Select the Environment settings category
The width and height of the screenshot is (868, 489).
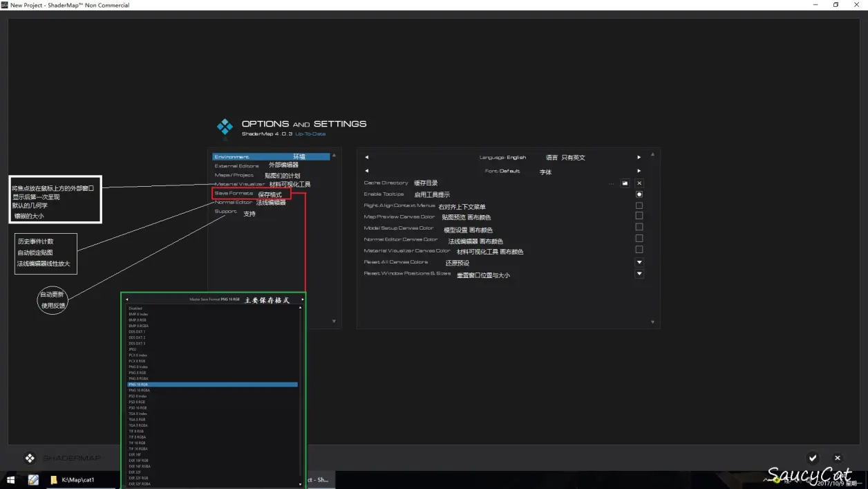tap(271, 157)
